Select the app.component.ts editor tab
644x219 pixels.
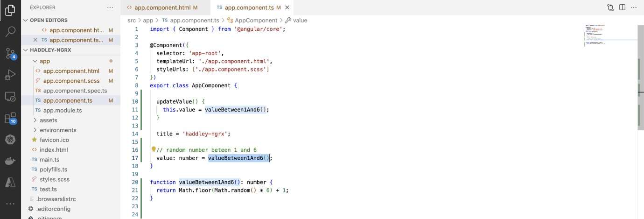[252, 8]
